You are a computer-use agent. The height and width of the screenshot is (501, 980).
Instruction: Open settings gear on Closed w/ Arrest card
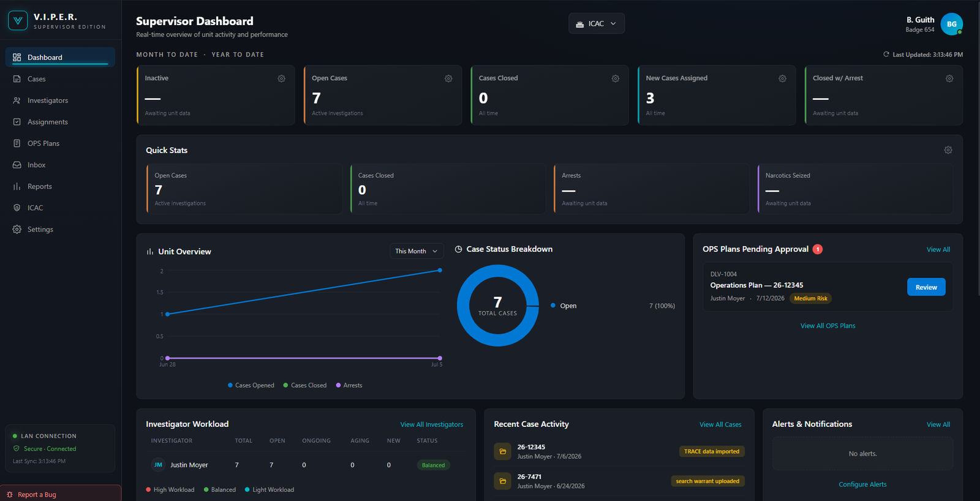[949, 78]
